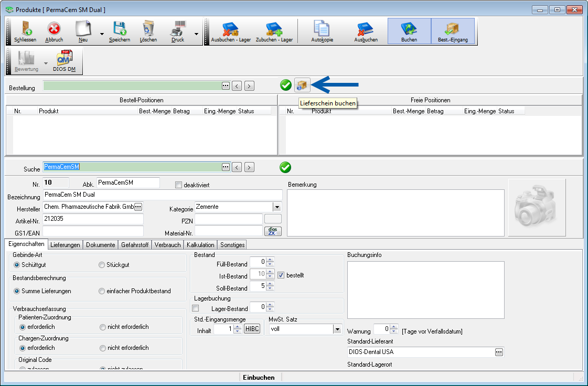Uncheck the bestellt checkbox
The image size is (588, 386).
pos(281,275)
